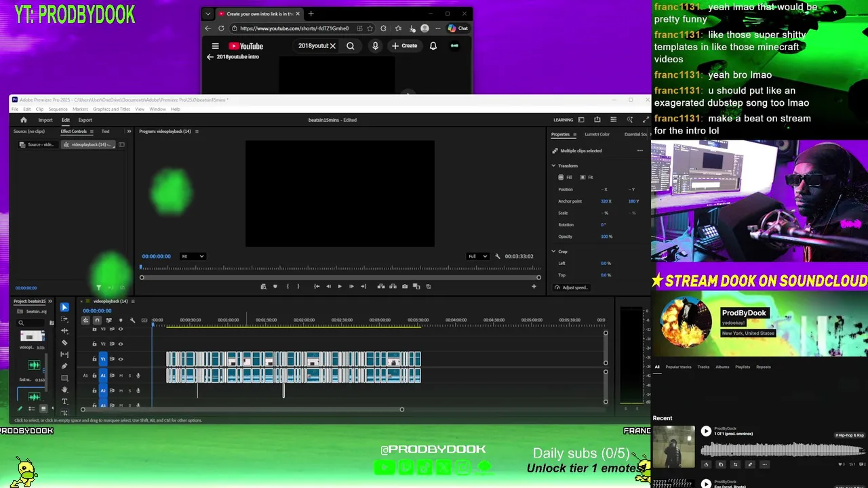Click the Premiere Home icon
Image resolution: width=868 pixels, height=488 pixels.
click(x=23, y=120)
